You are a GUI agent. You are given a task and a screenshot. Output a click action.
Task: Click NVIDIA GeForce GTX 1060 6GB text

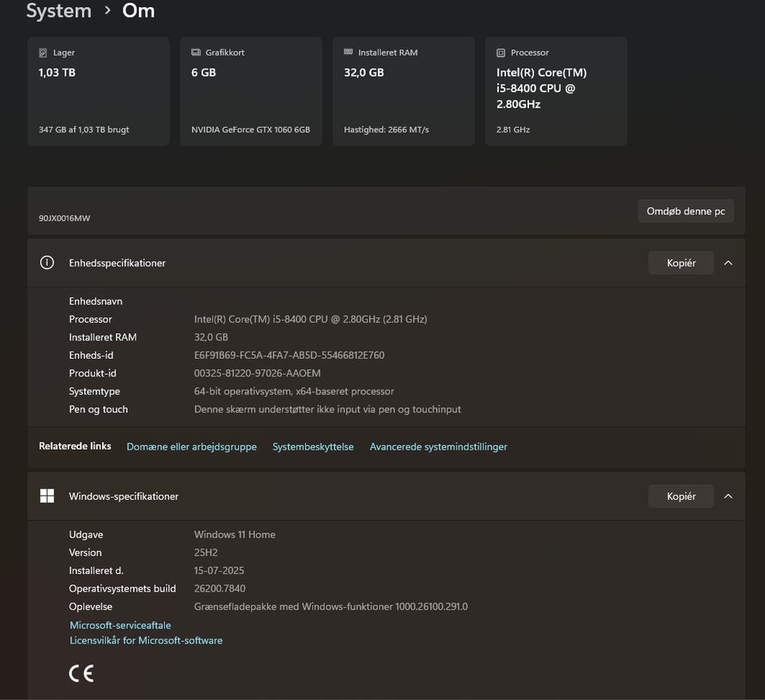coord(251,130)
